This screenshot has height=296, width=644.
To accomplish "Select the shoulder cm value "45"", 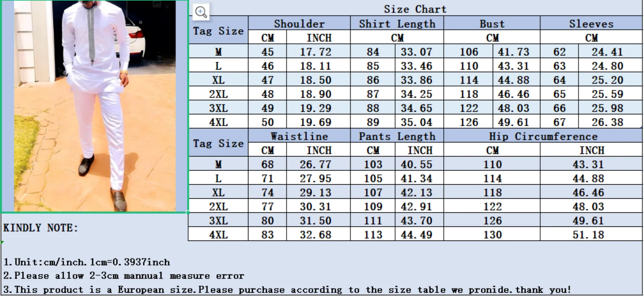I will pos(267,52).
